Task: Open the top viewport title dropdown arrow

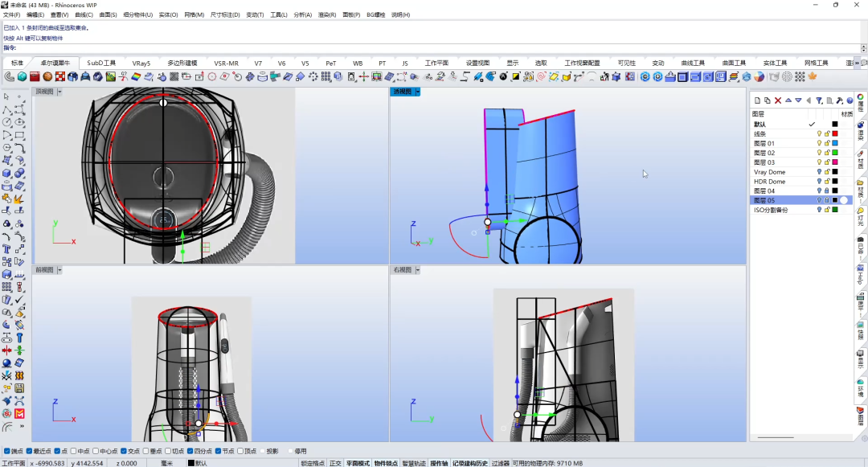Action: click(59, 92)
